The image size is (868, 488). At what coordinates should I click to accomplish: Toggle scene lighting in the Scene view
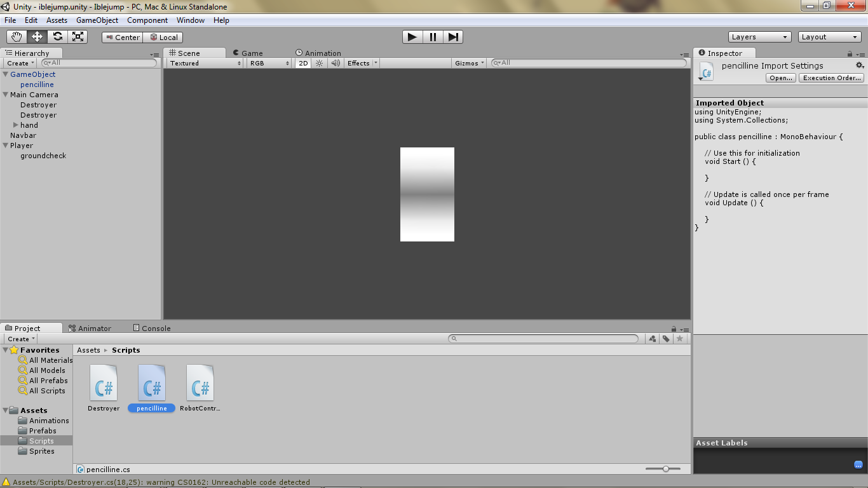pyautogui.click(x=318, y=63)
